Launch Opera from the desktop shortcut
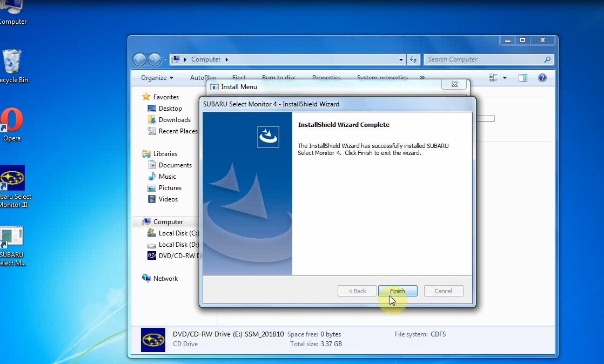The height and width of the screenshot is (364, 604). [x=12, y=125]
